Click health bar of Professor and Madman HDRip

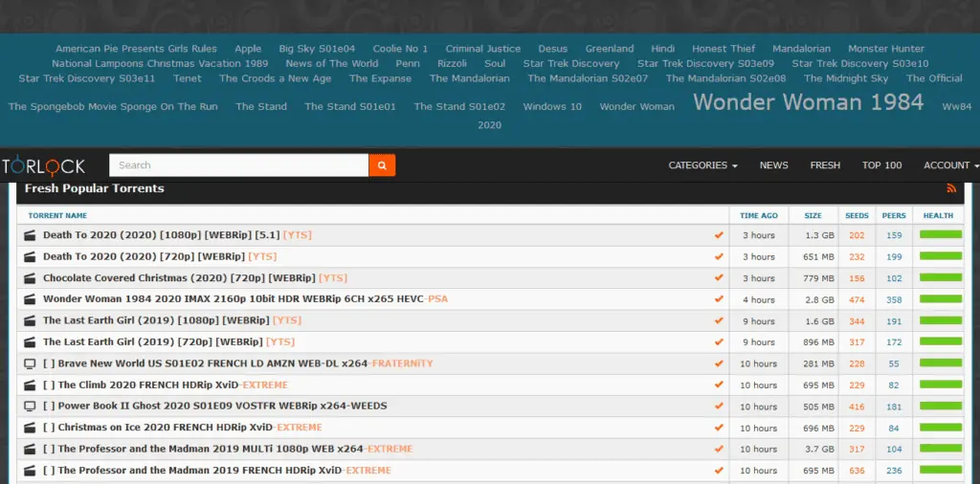[941, 470]
